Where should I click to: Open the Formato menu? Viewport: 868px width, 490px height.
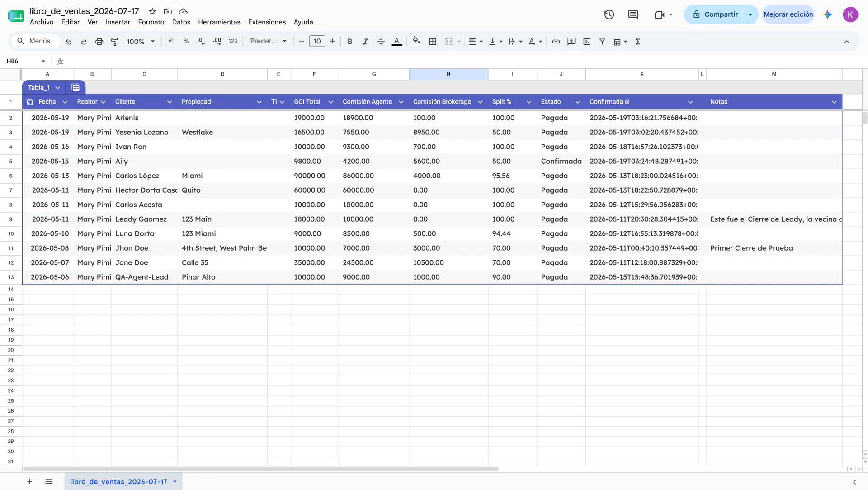[151, 22]
